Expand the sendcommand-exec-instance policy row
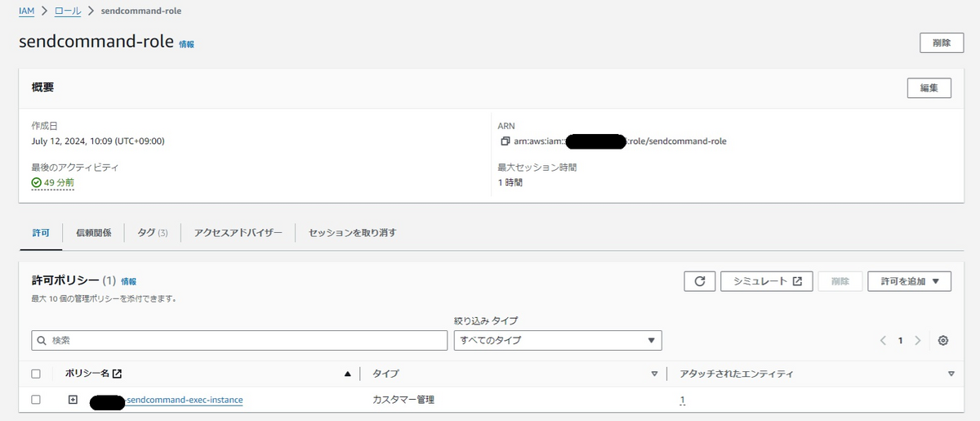Screen dimensions: 980x421 click(x=73, y=400)
